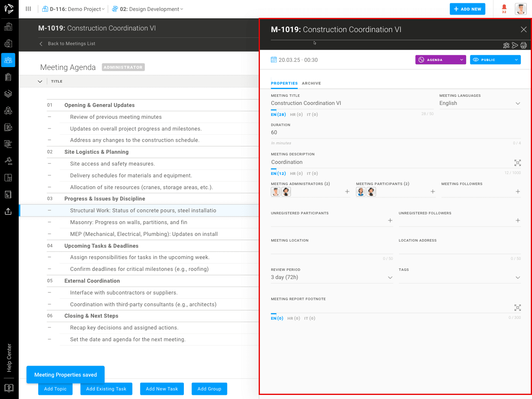
Task: Click the Add New button
Action: tap(467, 9)
